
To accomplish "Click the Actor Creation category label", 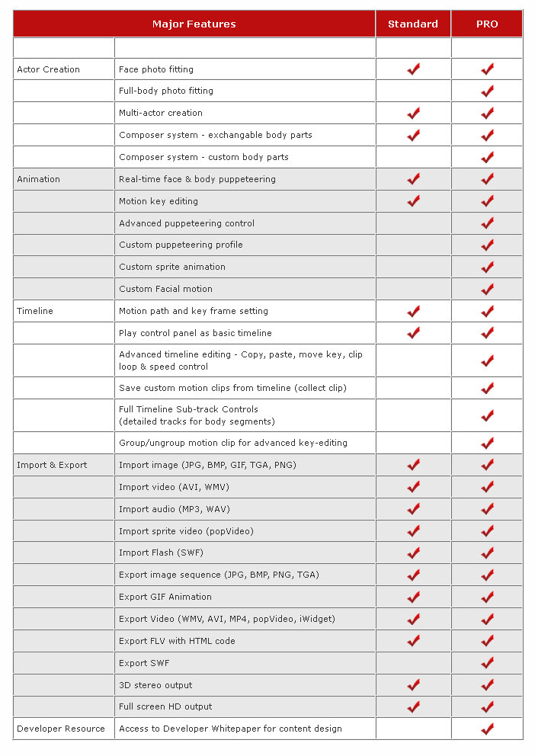I will (48, 69).
